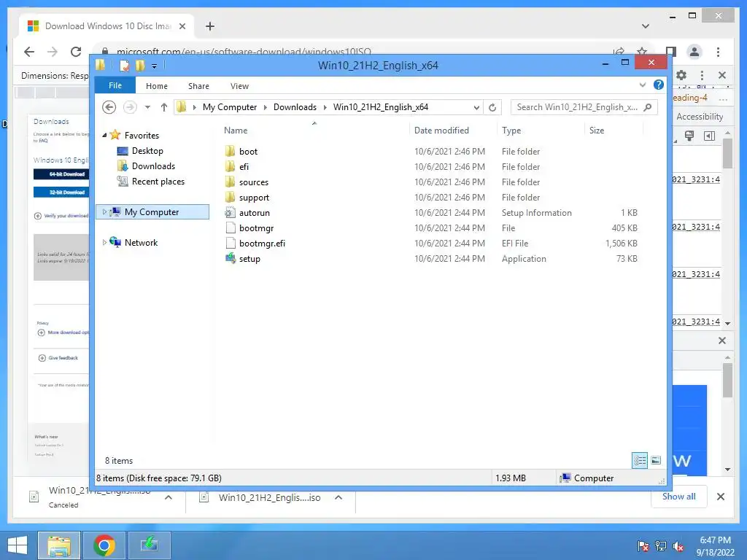Click My Computer breadcrumb in address bar
The image size is (747, 560).
pos(230,107)
